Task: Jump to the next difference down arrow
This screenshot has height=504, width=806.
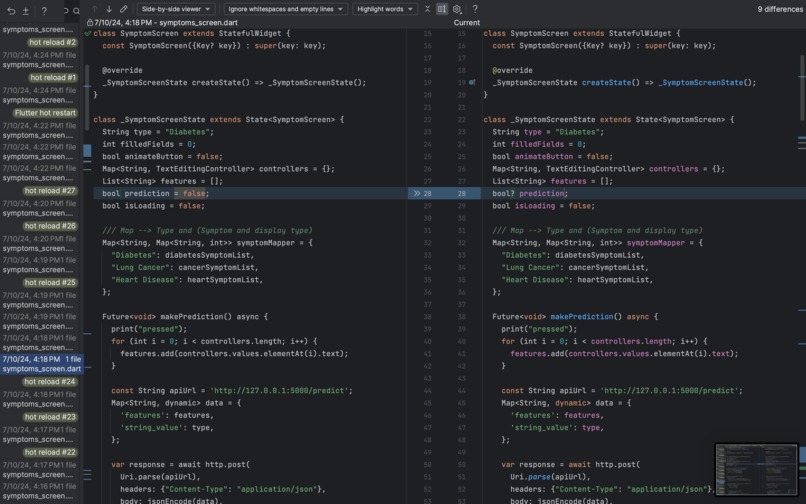Action: pos(109,9)
